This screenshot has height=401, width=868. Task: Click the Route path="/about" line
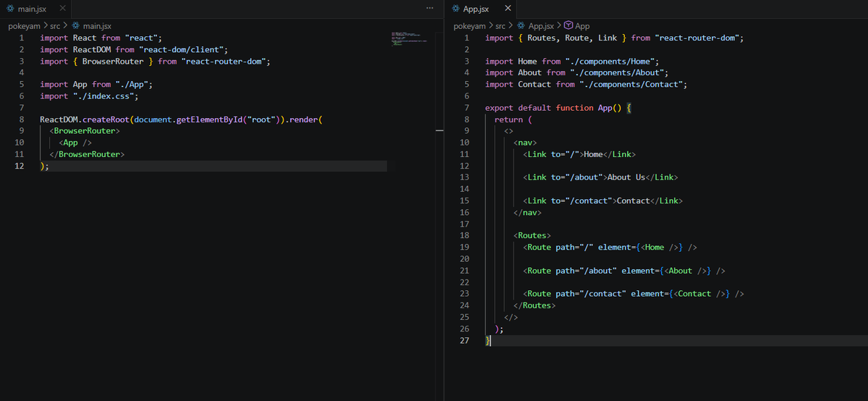pos(624,271)
